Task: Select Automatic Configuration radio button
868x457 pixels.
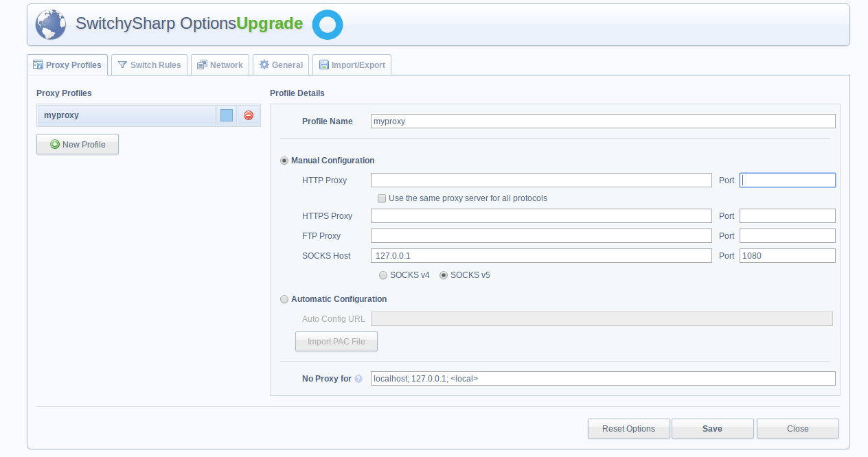Action: coord(284,299)
